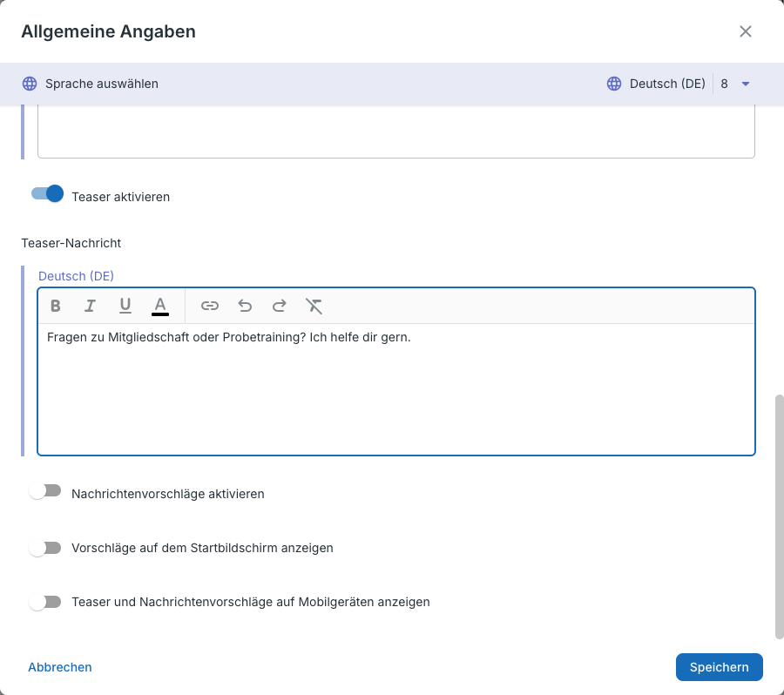
Task: Click the language count number 8
Action: click(x=724, y=84)
